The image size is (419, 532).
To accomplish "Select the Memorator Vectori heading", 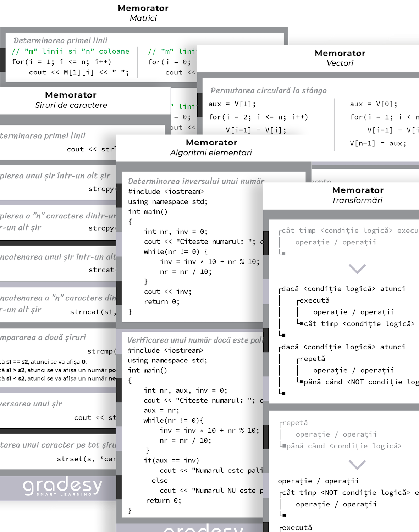I will 340,58.
